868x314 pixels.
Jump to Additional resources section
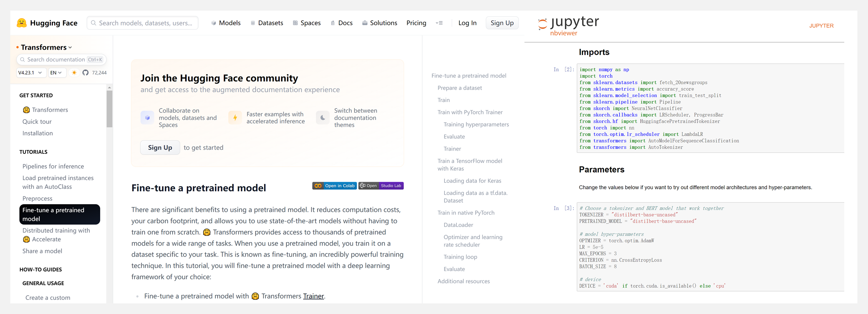464,281
